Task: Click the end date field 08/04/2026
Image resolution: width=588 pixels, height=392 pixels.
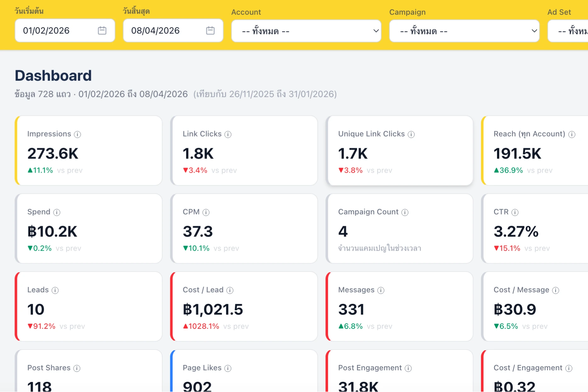Action: [x=173, y=31]
